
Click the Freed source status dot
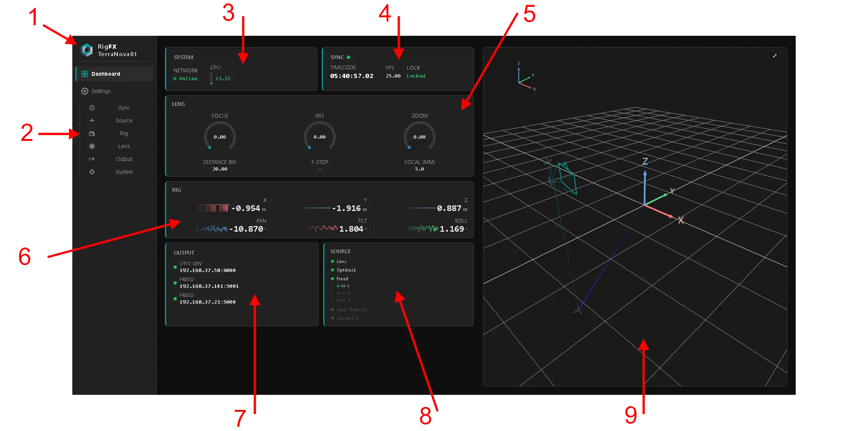(x=332, y=279)
